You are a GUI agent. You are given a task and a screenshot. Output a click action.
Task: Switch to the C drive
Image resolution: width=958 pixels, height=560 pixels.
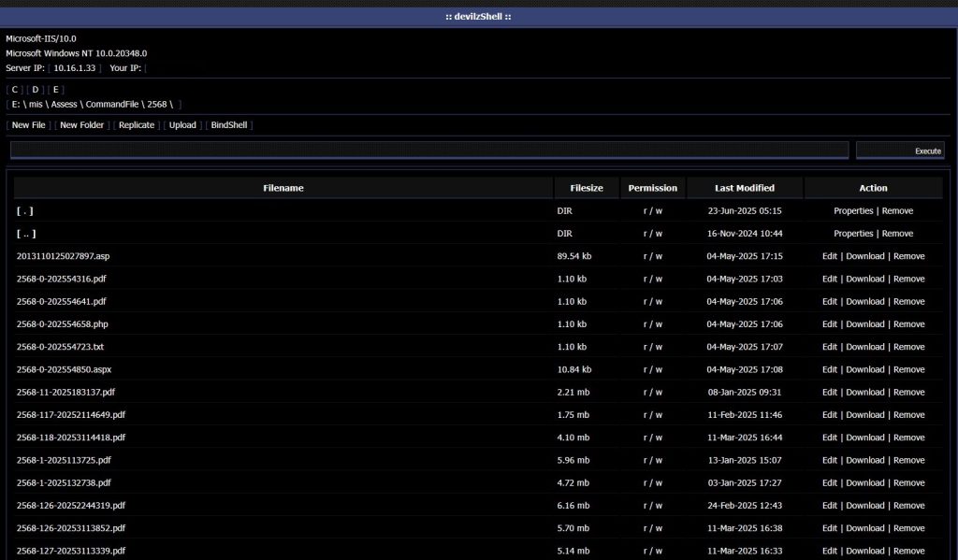(x=14, y=90)
